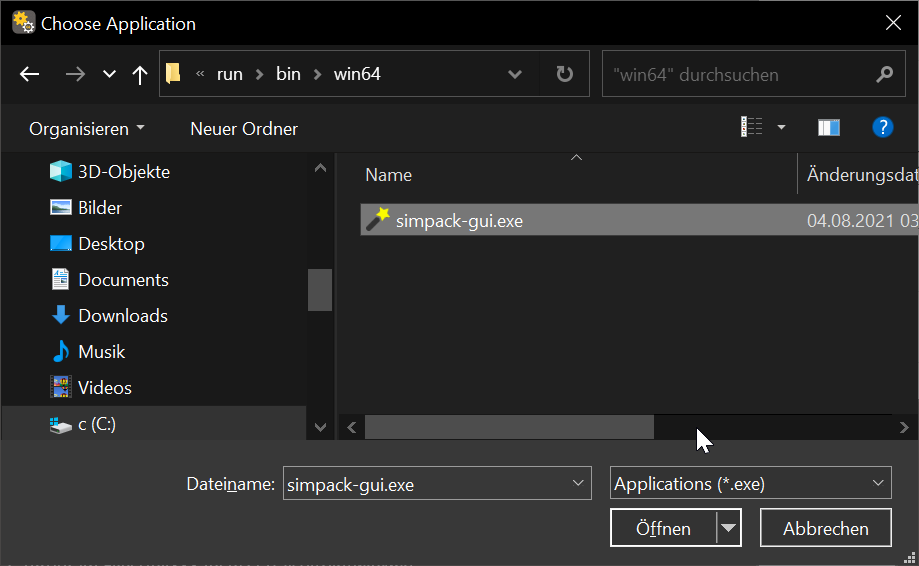Screen dimensions: 919x566
Task: Click the C: drive icon
Action: click(60, 425)
